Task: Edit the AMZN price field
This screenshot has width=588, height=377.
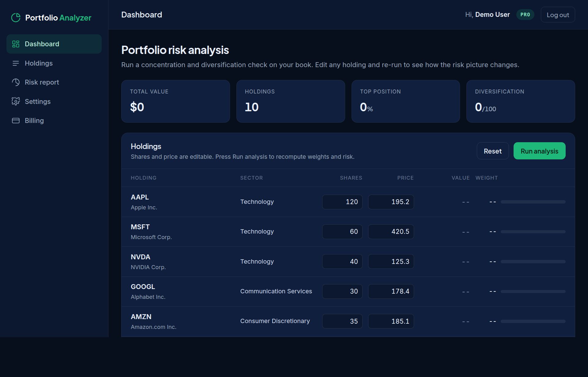Action: 391,321
